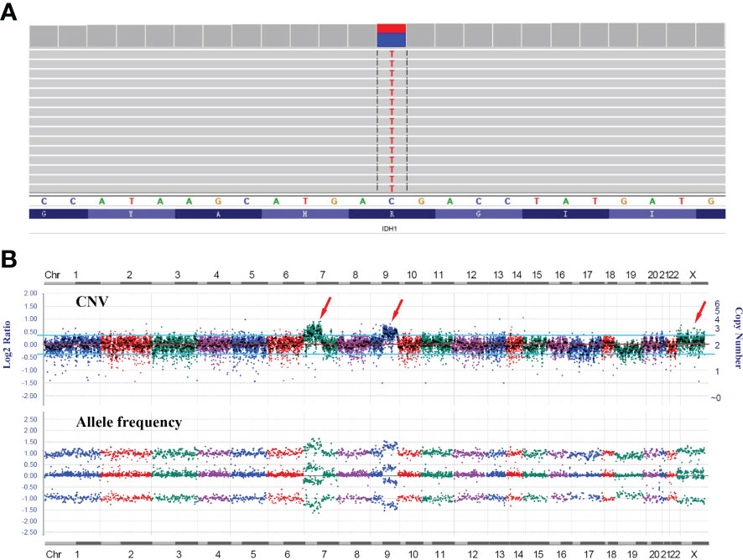Click the copy number 1 tick
The height and width of the screenshot is (560, 743).
coord(717,371)
